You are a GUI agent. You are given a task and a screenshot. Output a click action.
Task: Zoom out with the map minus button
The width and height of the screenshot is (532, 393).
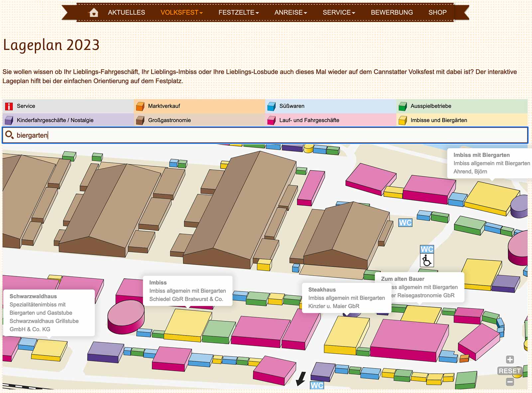click(510, 382)
